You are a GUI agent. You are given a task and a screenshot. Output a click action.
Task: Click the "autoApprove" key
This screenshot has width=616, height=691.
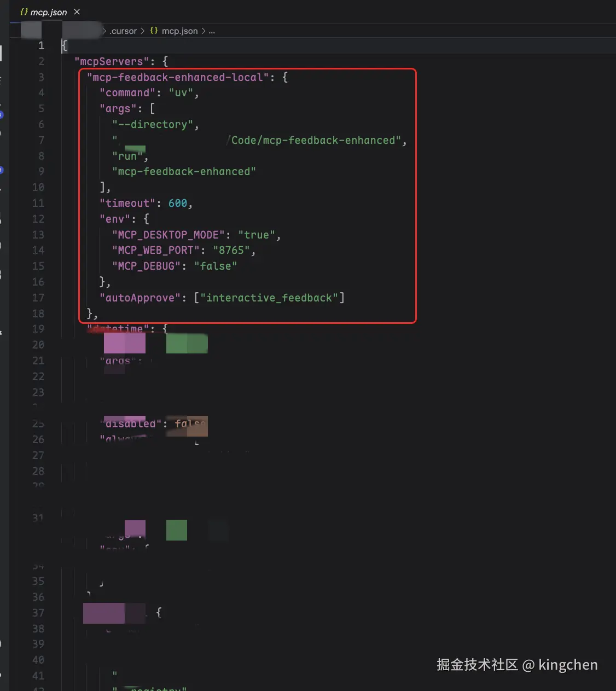140,298
